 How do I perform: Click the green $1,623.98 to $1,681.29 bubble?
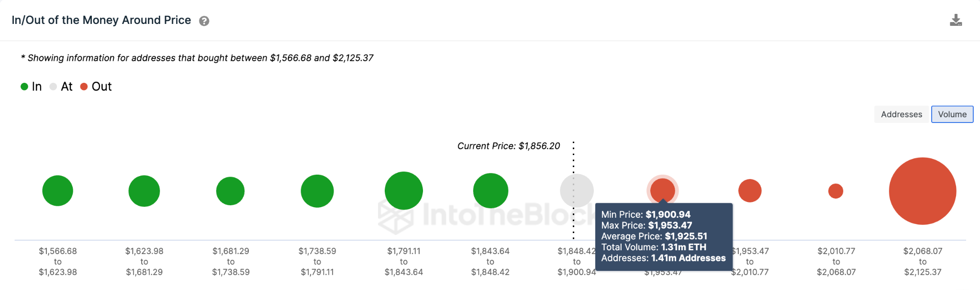[x=144, y=191]
